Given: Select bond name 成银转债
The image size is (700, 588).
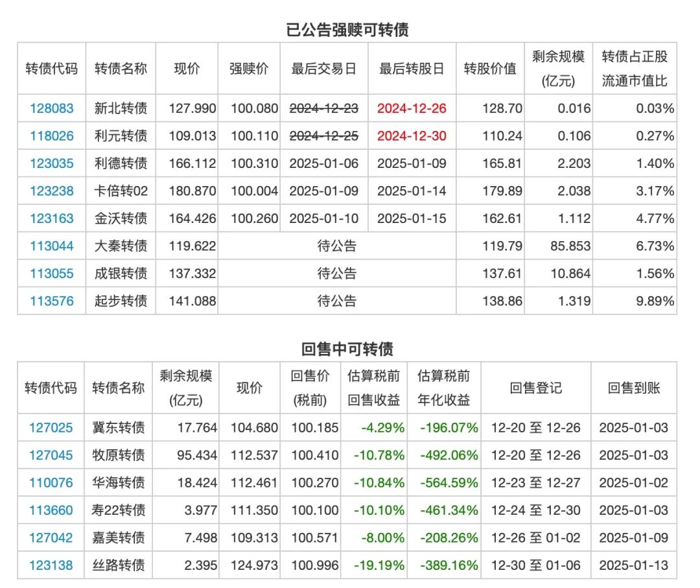Looking at the screenshot, I should point(121,273).
